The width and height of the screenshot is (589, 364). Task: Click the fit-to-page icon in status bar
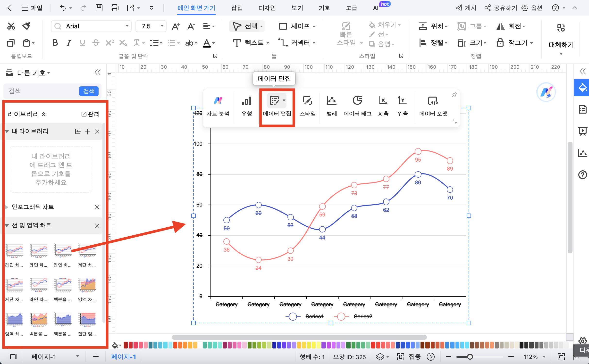(x=561, y=356)
